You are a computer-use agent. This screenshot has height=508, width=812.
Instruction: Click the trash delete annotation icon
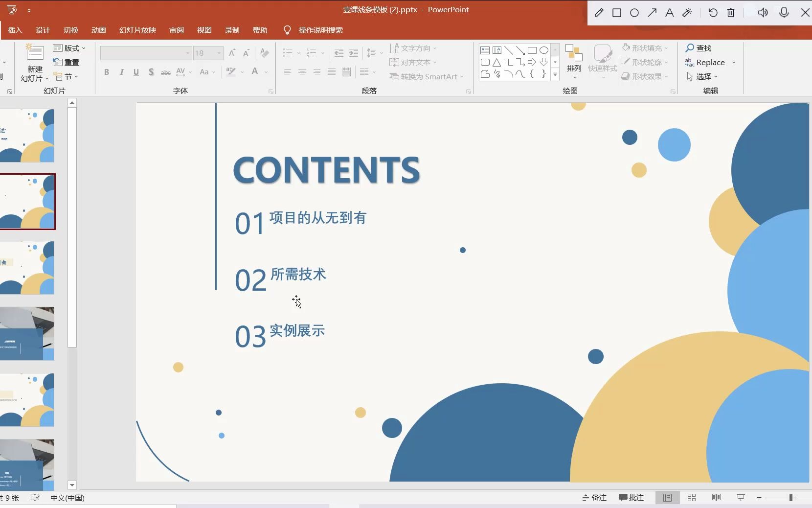(731, 13)
